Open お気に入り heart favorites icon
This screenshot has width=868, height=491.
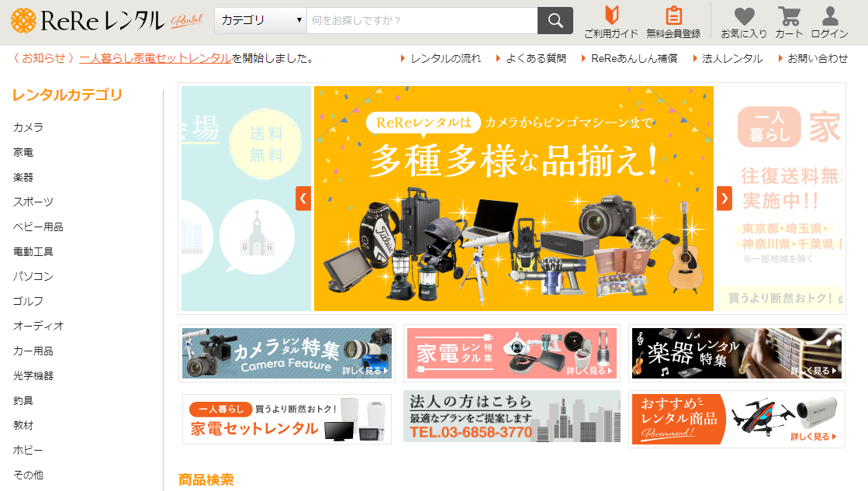click(x=744, y=16)
